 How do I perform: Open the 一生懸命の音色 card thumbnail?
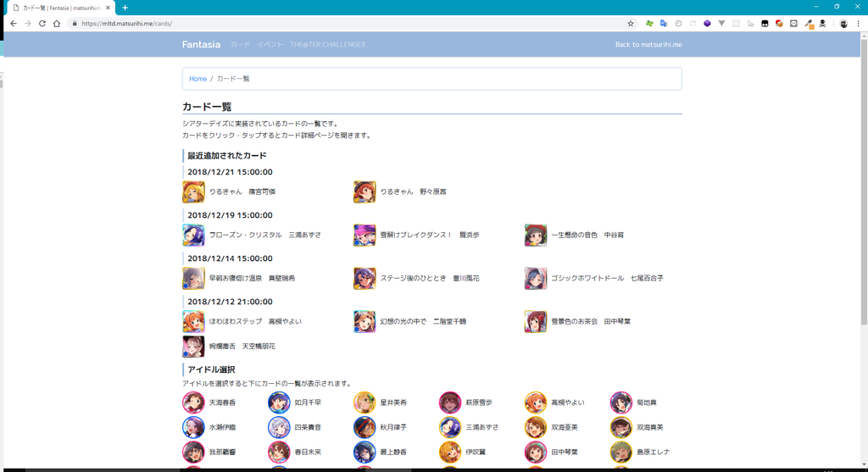coord(536,236)
